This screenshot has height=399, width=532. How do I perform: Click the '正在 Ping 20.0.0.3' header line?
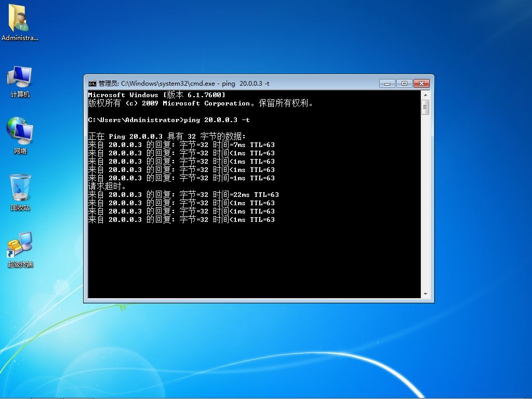pos(167,137)
